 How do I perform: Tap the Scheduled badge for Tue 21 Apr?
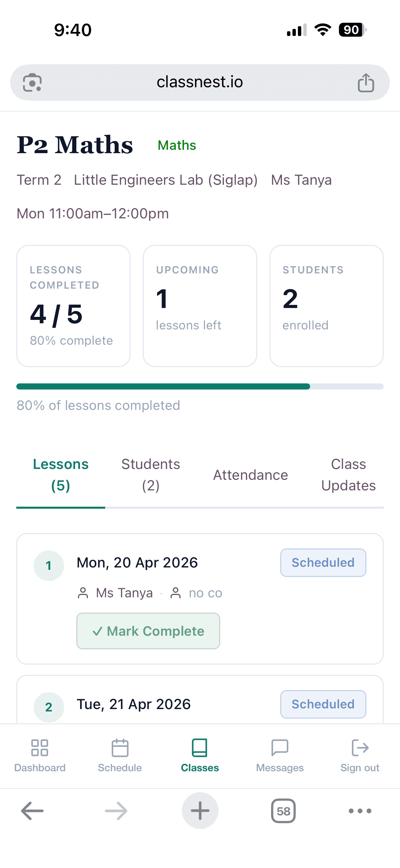coord(323,704)
